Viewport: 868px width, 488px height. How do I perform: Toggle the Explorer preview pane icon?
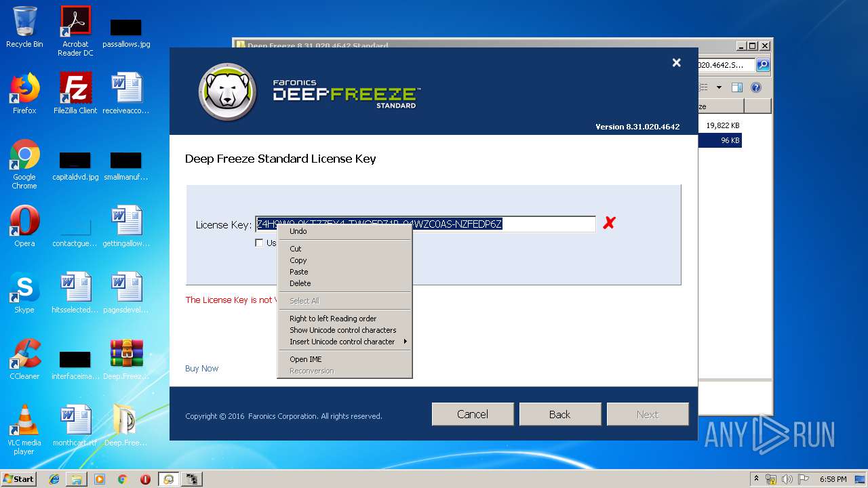click(x=737, y=87)
